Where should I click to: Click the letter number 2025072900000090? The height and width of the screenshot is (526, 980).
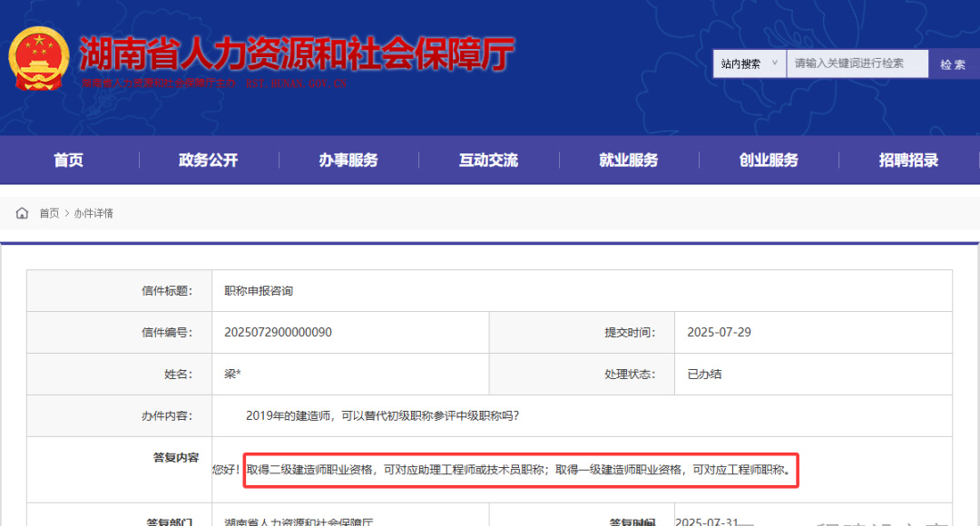click(x=278, y=332)
